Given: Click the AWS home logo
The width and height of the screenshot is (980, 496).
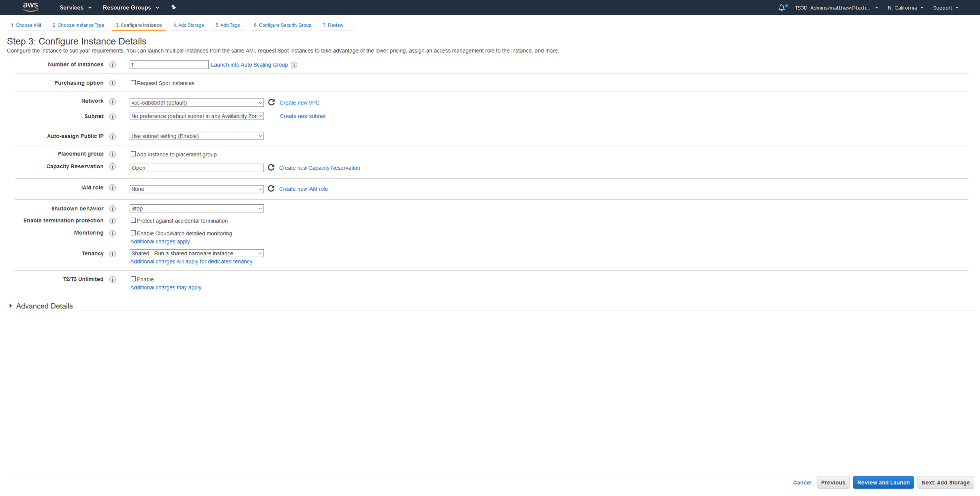Looking at the screenshot, I should click(30, 7).
